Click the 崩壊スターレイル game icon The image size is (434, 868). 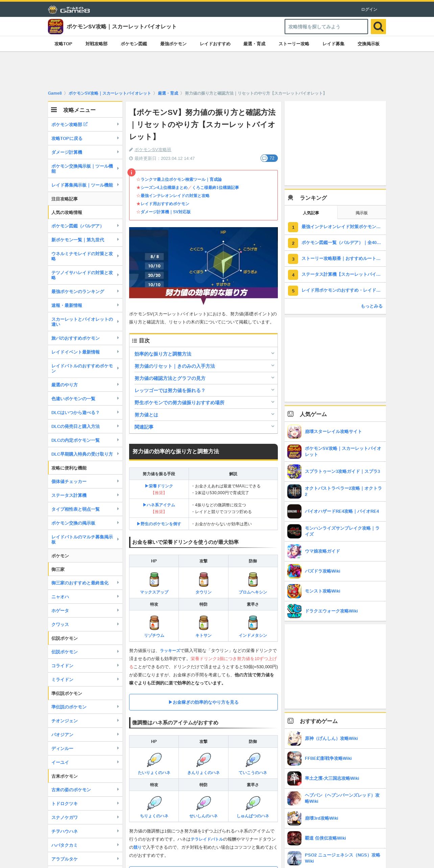tap(294, 432)
